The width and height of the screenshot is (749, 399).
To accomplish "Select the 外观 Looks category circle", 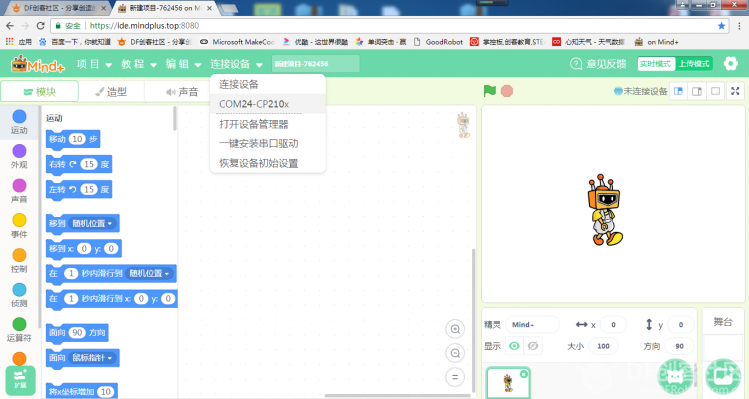I will [19, 151].
